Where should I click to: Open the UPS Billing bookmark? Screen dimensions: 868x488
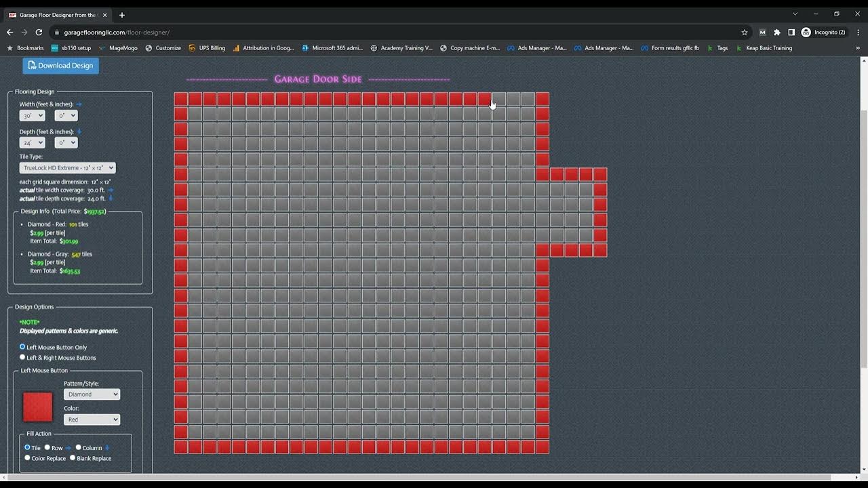207,48
